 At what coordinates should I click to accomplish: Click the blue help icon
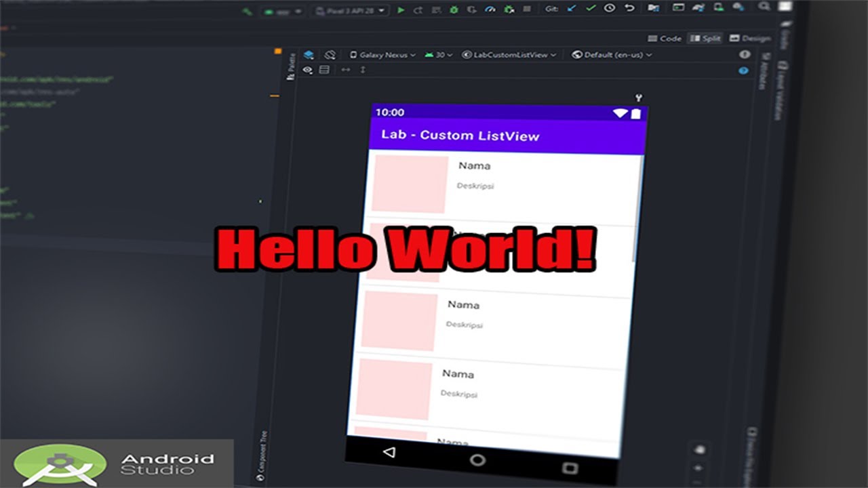point(743,70)
